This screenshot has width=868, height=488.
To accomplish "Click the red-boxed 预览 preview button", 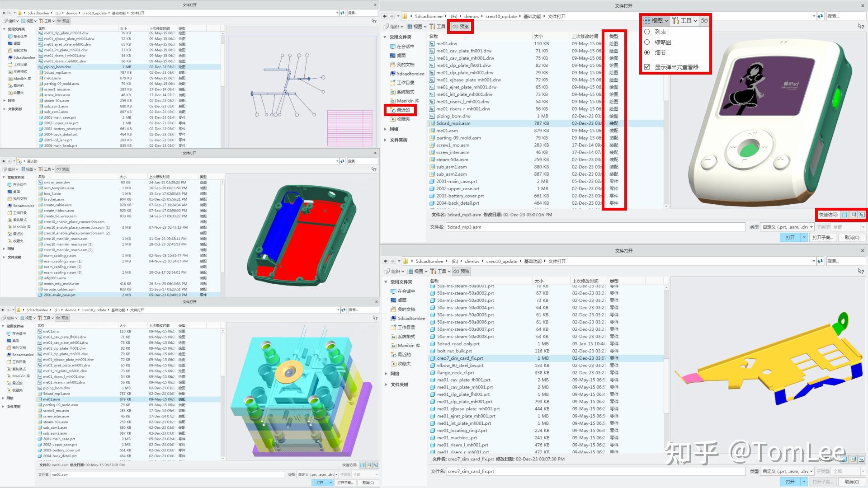I will [461, 27].
